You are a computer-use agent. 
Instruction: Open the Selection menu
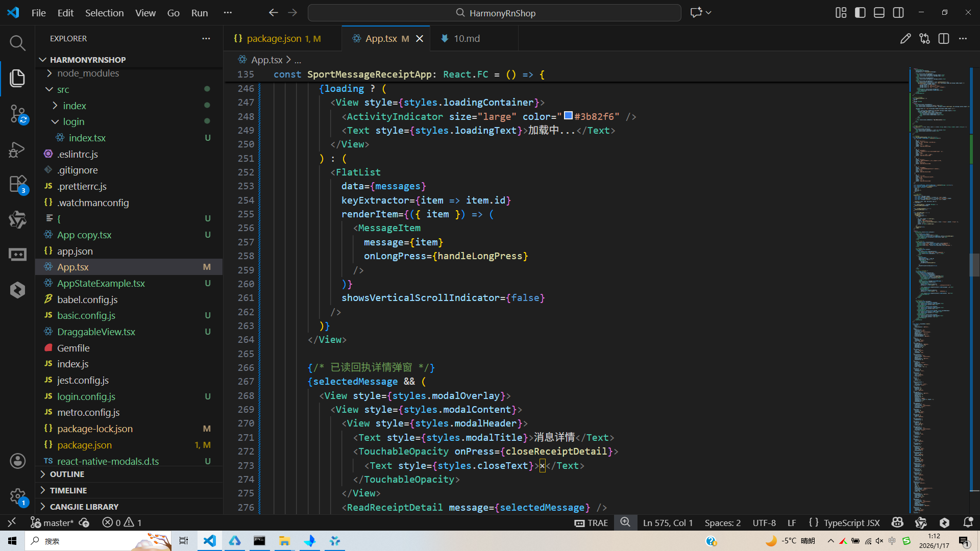[104, 13]
